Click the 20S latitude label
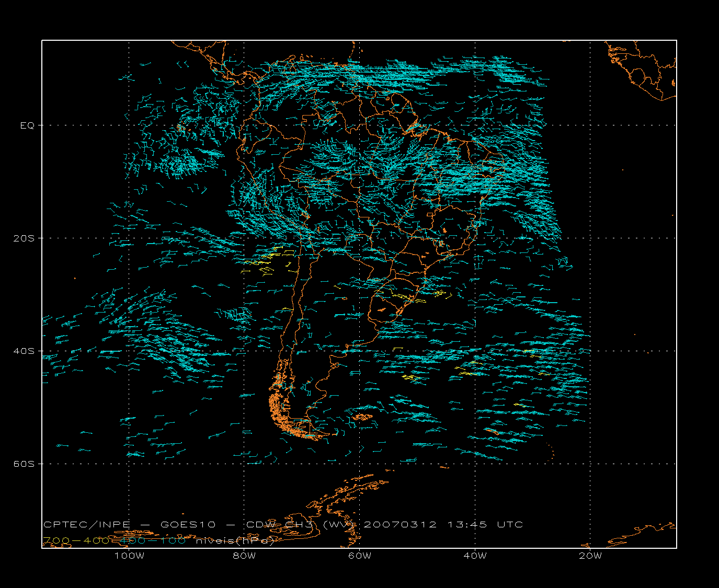Image resolution: width=719 pixels, height=588 pixels. [x=24, y=238]
